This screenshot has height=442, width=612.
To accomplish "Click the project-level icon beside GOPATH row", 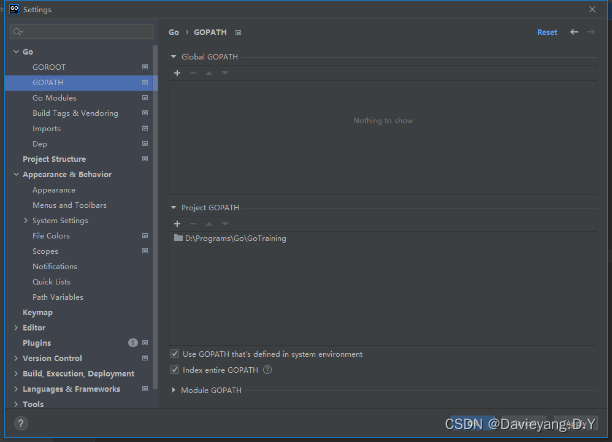I will click(x=145, y=82).
